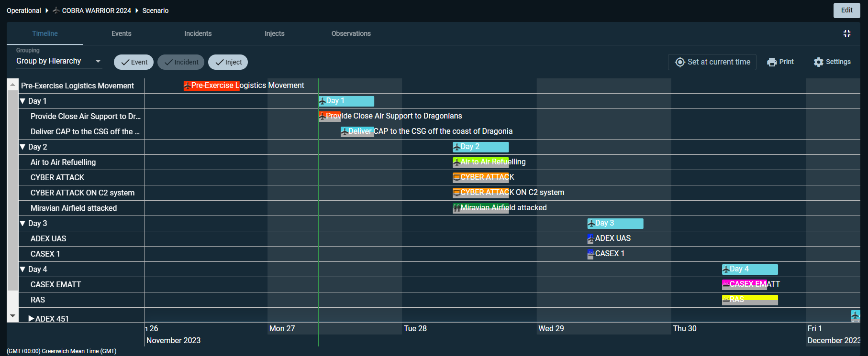Click the icon on the CASEX EMATT timeline bar

[x=726, y=284]
